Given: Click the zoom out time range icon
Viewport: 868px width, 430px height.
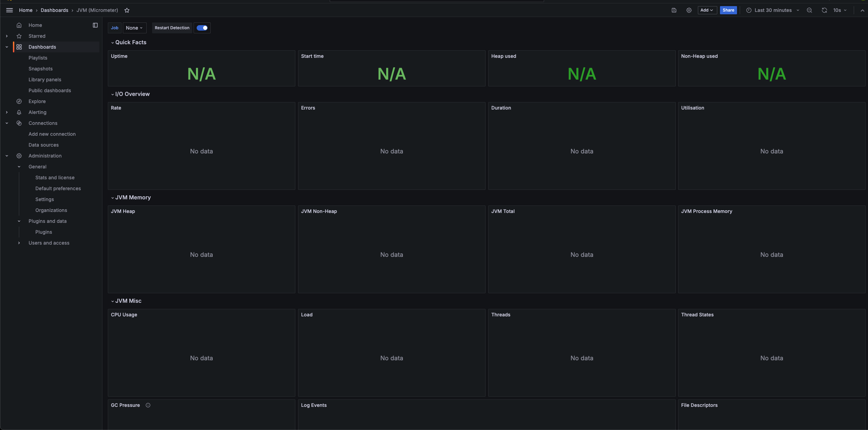Looking at the screenshot, I should coord(809,10).
